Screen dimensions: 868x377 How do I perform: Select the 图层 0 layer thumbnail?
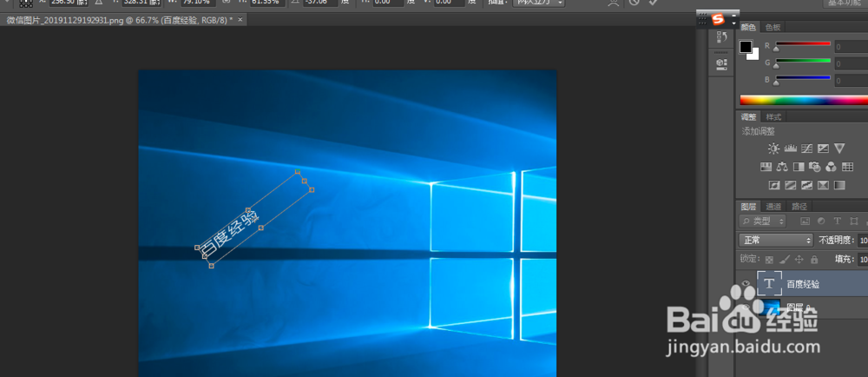(769, 306)
